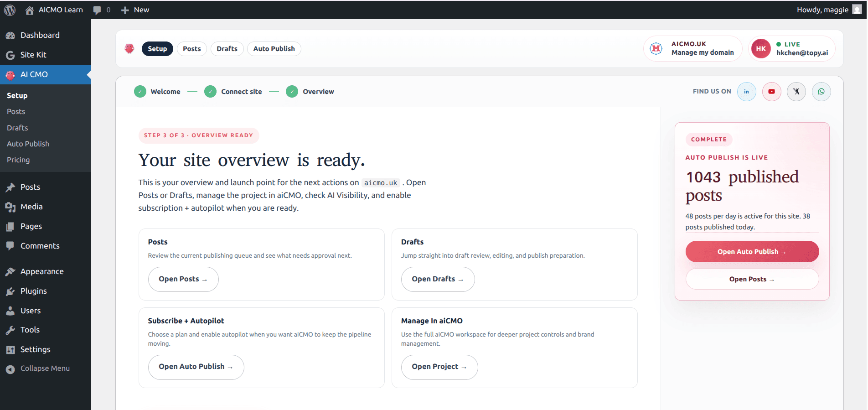Image resolution: width=868 pixels, height=410 pixels.
Task: Select AI CMO in the sidebar
Action: 46,74
